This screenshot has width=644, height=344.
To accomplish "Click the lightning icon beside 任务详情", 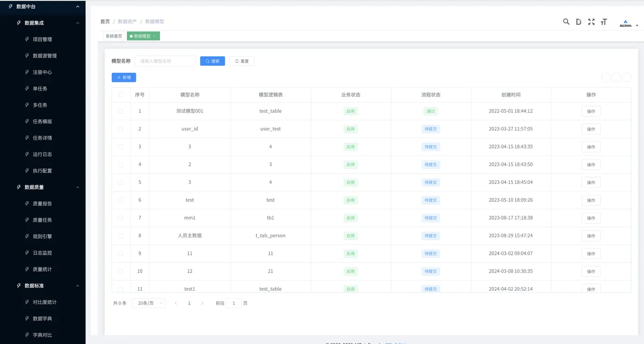I will click(27, 138).
